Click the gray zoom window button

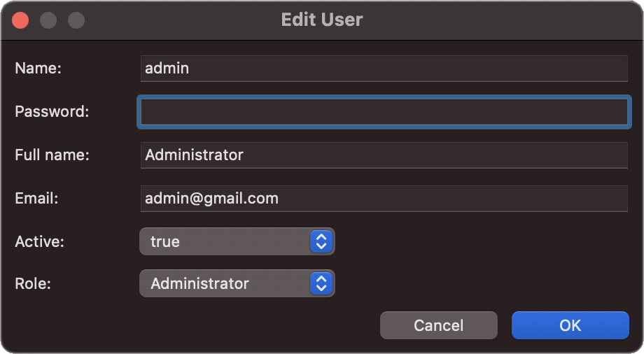click(76, 20)
